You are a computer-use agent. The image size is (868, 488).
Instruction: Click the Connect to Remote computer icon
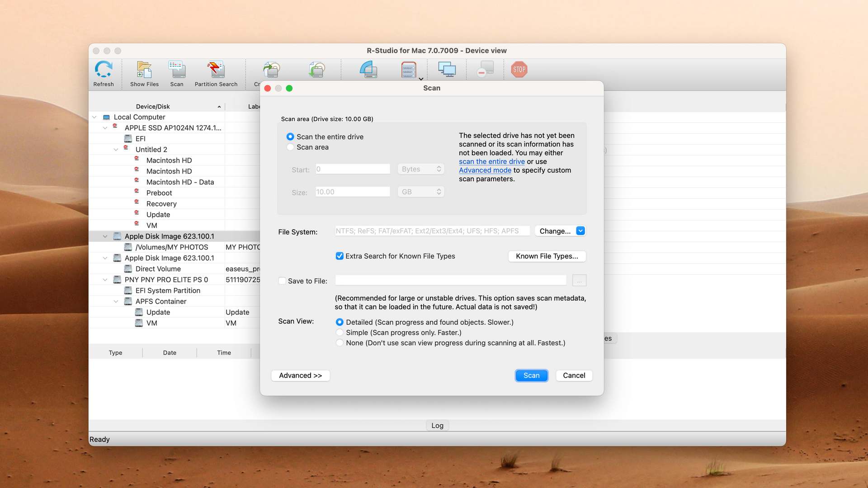point(447,70)
